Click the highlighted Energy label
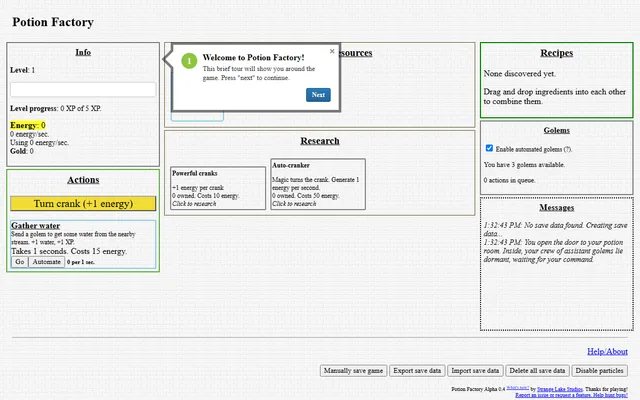The image size is (640, 400). [x=27, y=125]
